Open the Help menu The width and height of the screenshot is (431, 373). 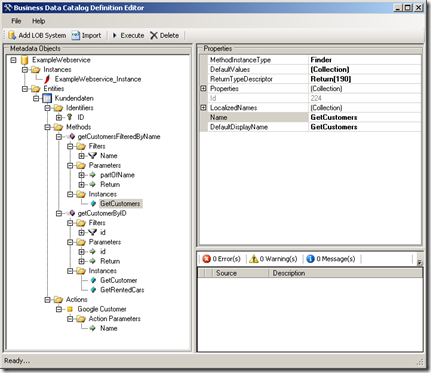point(39,21)
